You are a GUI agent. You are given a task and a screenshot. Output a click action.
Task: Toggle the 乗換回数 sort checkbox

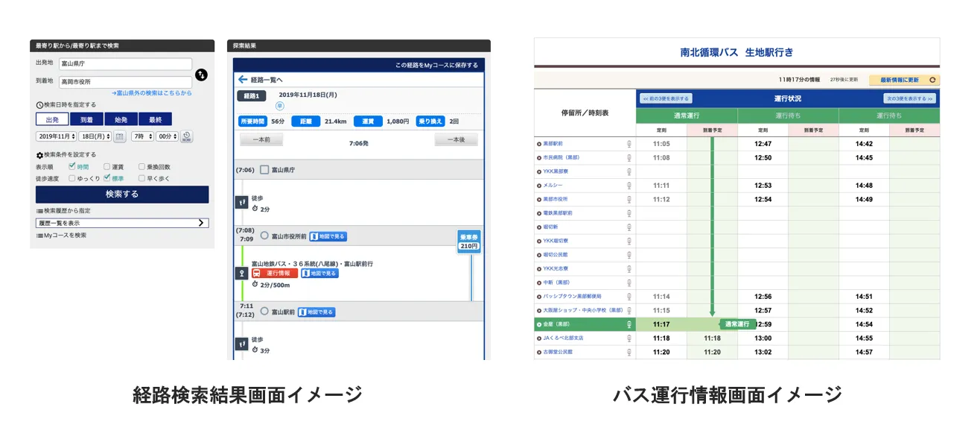coord(141,167)
